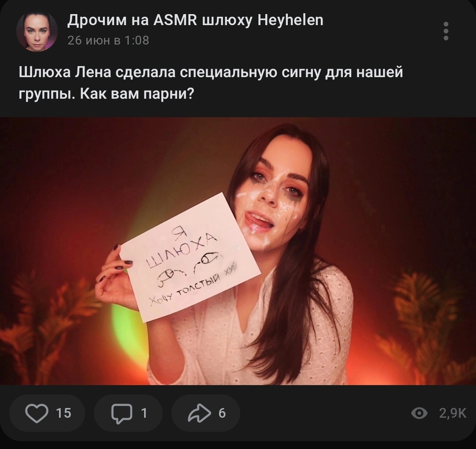Click the like count of 15

click(x=63, y=413)
